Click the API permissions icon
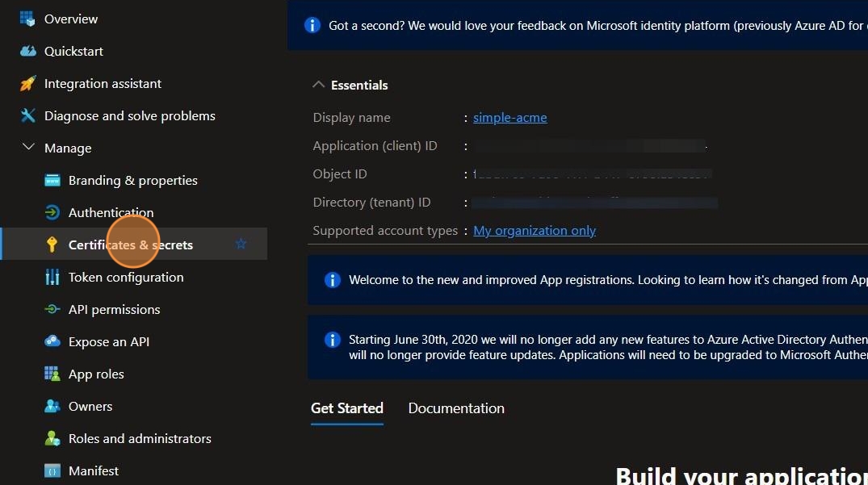 [x=52, y=309]
